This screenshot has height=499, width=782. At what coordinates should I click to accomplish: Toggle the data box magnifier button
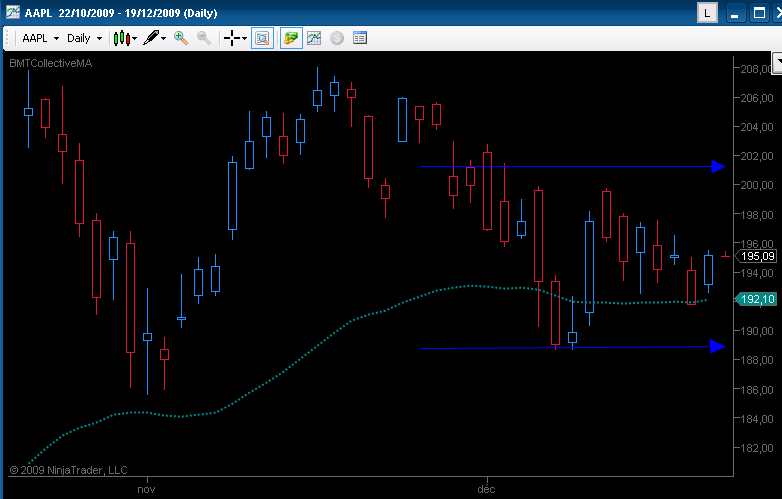[262, 38]
